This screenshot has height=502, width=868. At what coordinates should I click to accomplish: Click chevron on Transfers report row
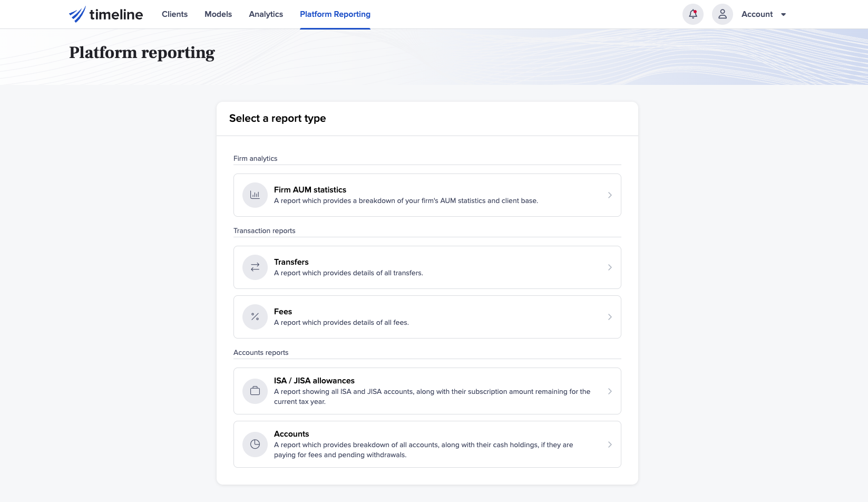[610, 267]
